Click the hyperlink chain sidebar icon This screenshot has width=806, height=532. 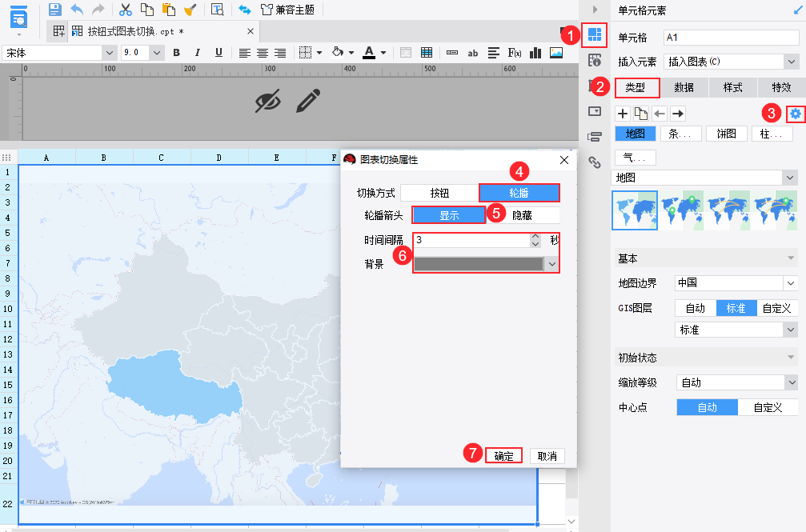pos(594,162)
